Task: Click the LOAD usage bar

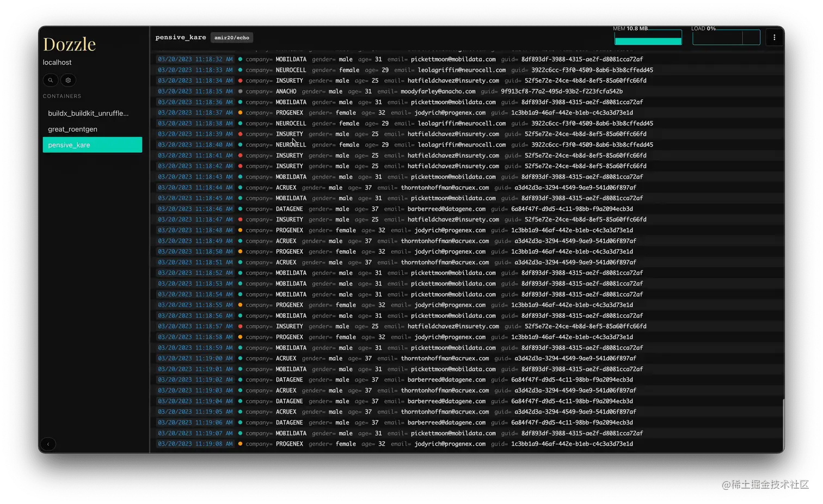Action: [726, 38]
